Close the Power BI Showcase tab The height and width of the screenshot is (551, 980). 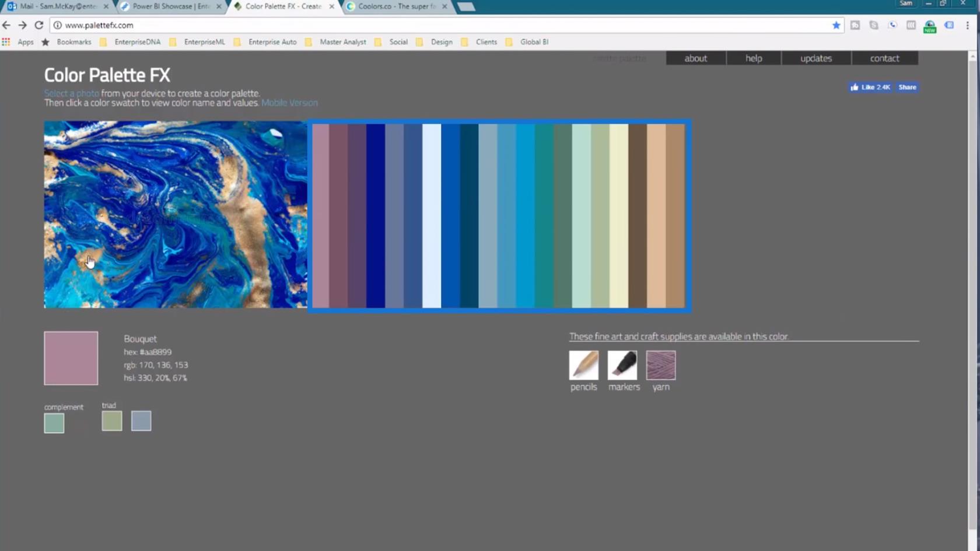219,6
